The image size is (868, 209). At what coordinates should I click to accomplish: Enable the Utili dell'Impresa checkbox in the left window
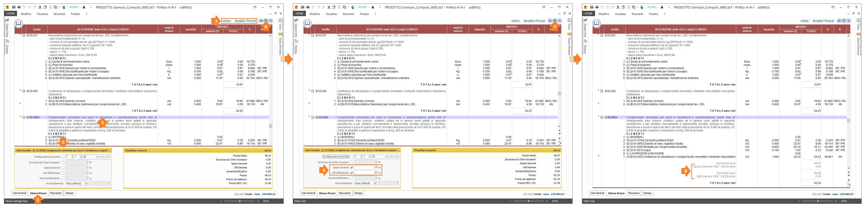[63, 173]
